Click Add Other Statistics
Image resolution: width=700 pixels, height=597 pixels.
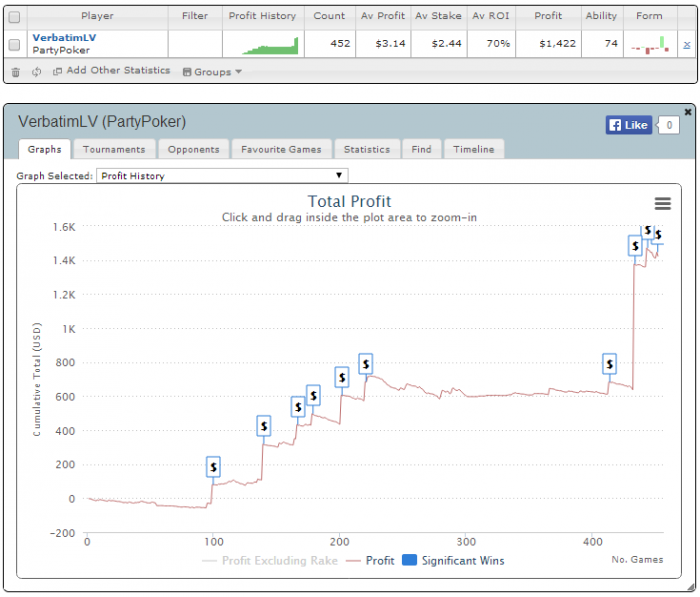[112, 71]
